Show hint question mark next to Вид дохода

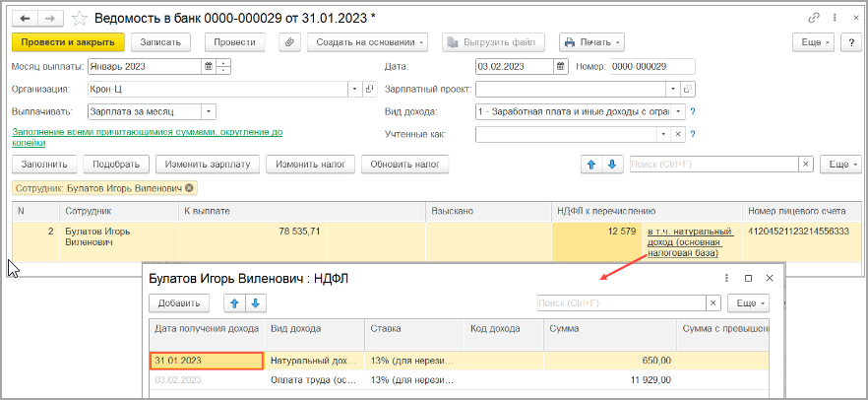click(x=693, y=112)
